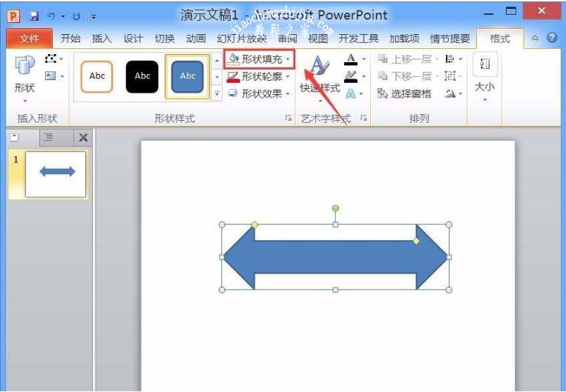Screen dimensions: 566x392
Task: Click the Save icon in quick access toolbar
Action: coord(33,15)
